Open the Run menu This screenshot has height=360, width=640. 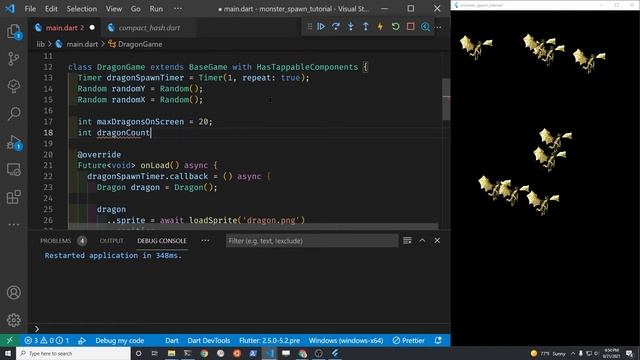pyautogui.click(x=156, y=9)
